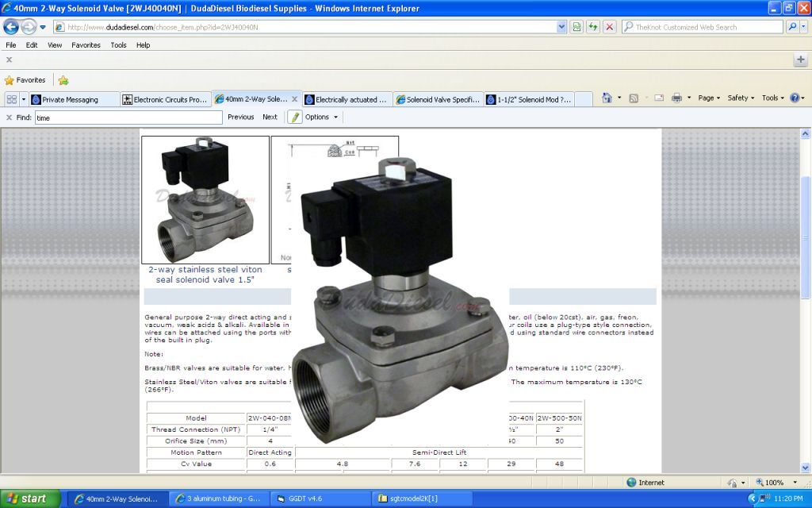Click the Windows Start button
812x508 pixels.
click(29, 498)
